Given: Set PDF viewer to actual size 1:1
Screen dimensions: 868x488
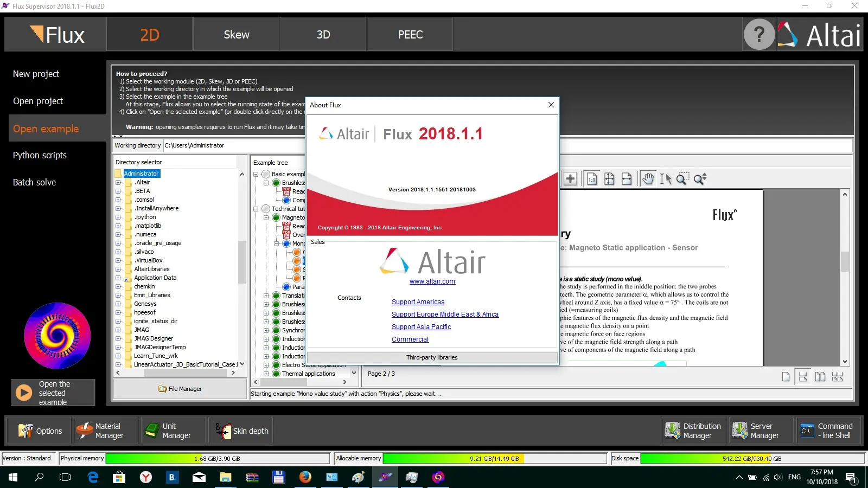Looking at the screenshot, I should tap(592, 179).
